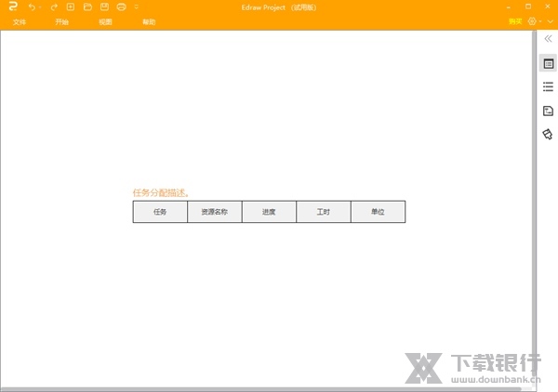This screenshot has height=392, width=558.
Task: Undo the last action
Action: click(32, 7)
